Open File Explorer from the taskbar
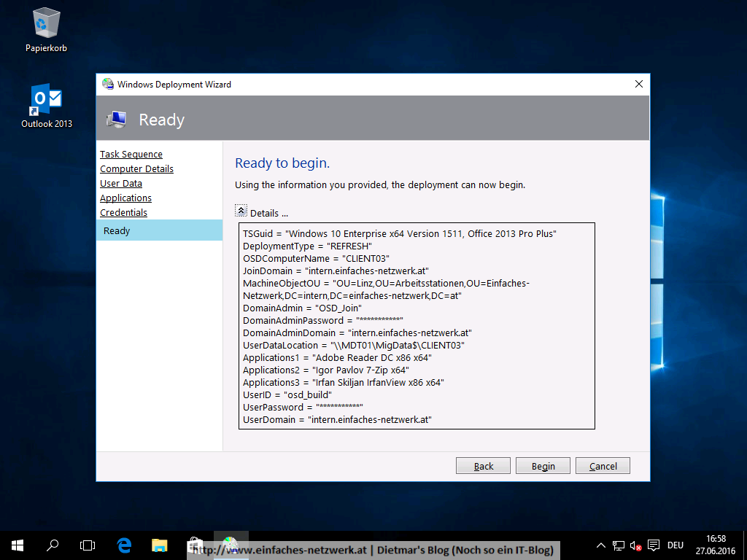The image size is (747, 560). click(160, 545)
